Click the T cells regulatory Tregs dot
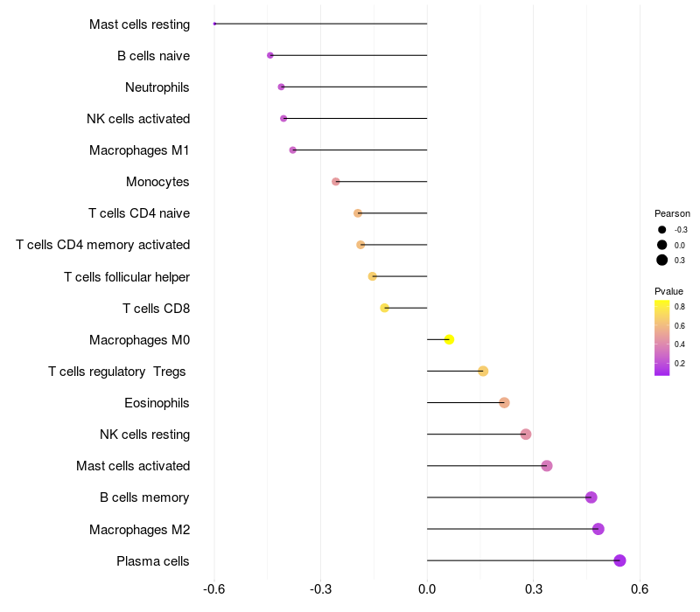Image resolution: width=700 pixels, height=612 pixels. pyautogui.click(x=483, y=371)
